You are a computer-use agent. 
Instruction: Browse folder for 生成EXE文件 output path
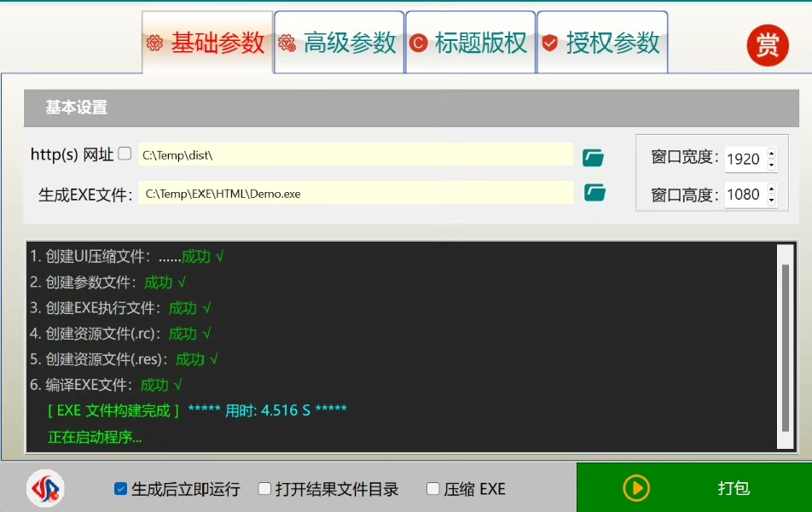[594, 193]
